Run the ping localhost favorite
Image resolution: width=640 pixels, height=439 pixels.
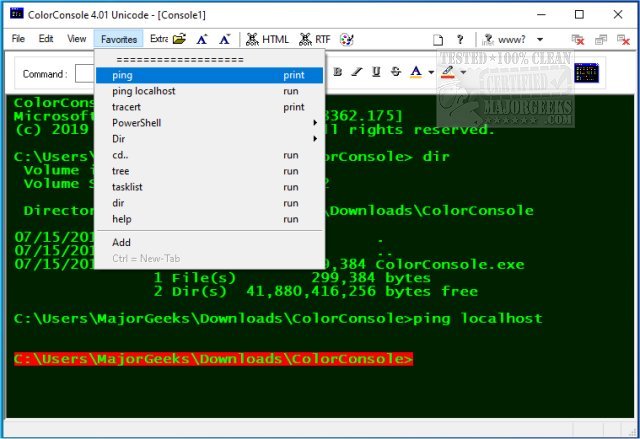[209, 91]
